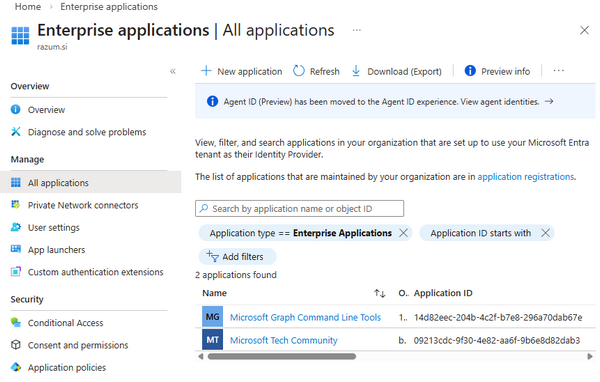The width and height of the screenshot is (600, 382).
Task: Click the MG application thumbnail
Action: [x=212, y=317]
